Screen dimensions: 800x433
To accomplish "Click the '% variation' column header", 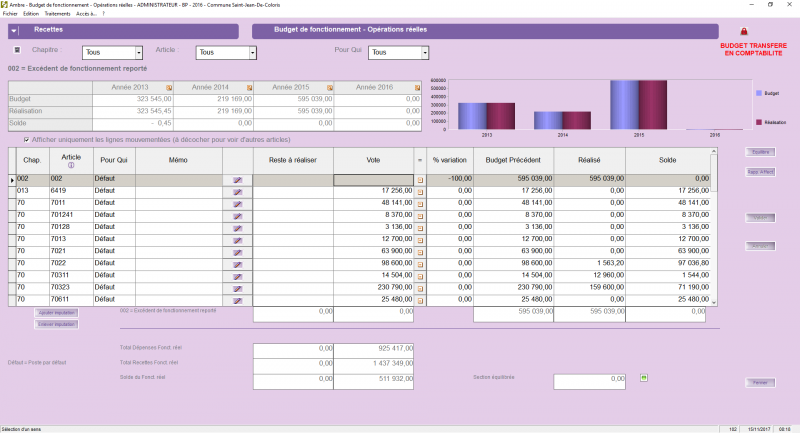I will click(x=449, y=160).
